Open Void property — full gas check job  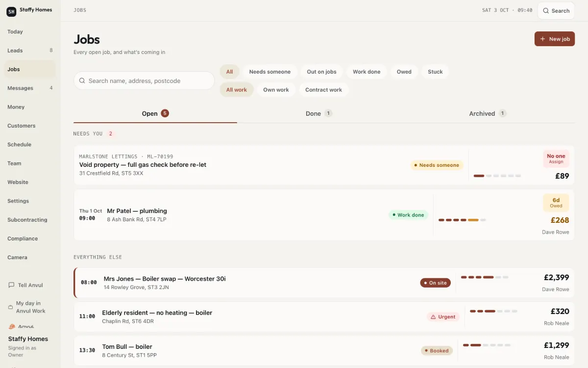click(x=324, y=165)
